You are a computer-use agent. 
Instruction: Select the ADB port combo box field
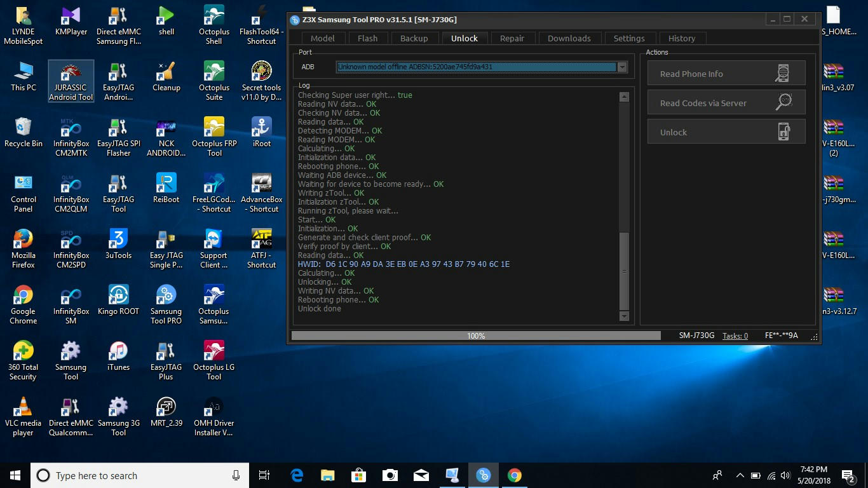click(x=482, y=67)
